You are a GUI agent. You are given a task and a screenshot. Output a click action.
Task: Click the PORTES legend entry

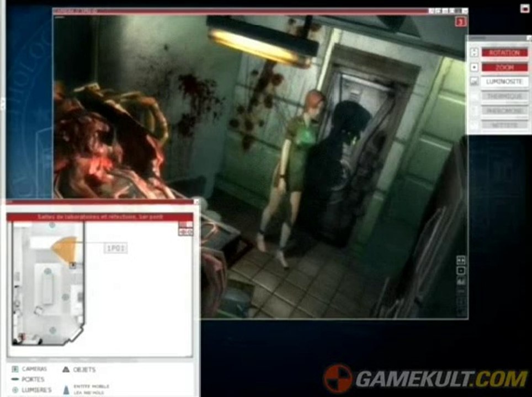point(28,379)
